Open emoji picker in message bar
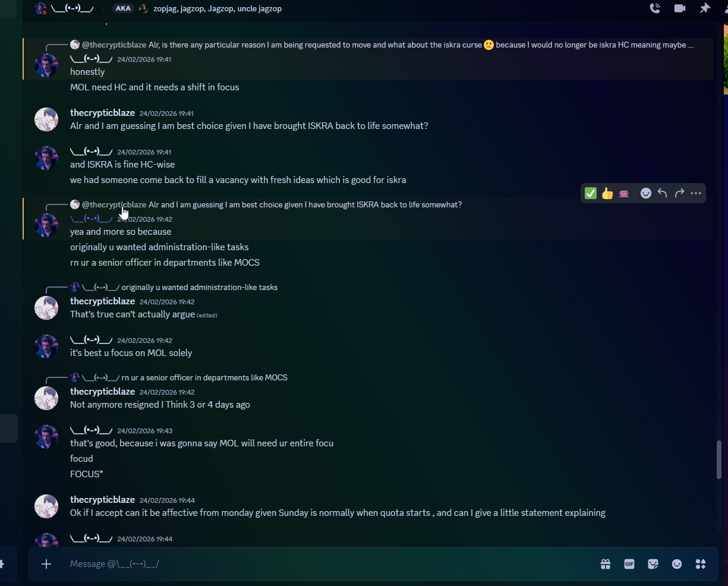The height and width of the screenshot is (586, 728). coord(677,564)
